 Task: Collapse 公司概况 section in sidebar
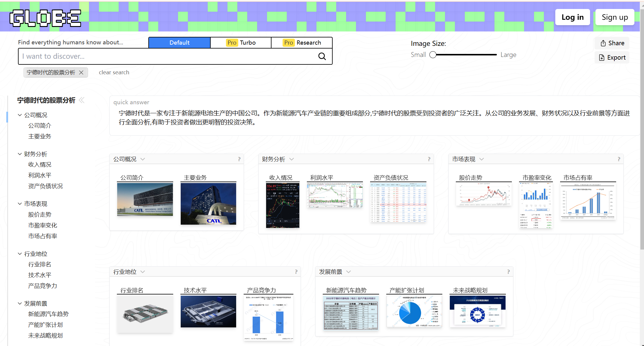pos(20,115)
